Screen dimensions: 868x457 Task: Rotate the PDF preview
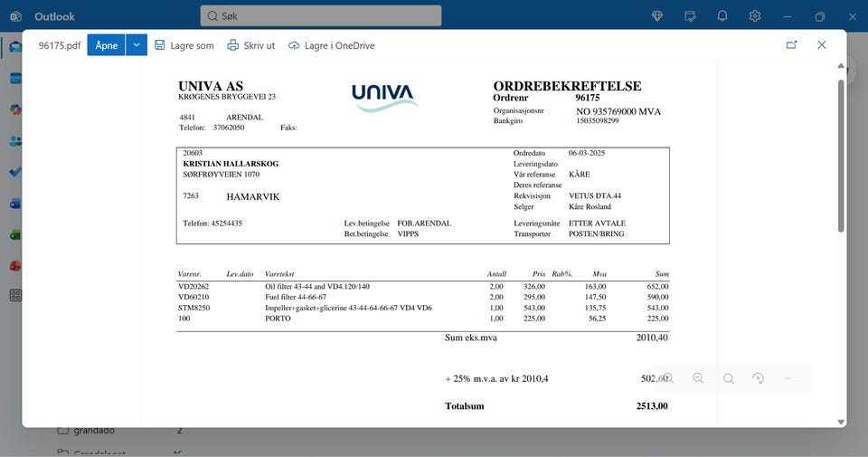point(759,378)
